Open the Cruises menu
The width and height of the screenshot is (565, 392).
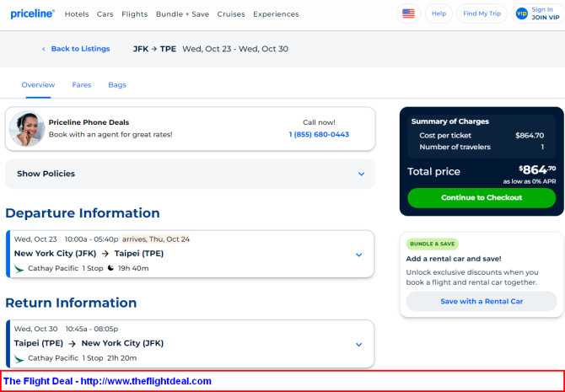pos(231,14)
